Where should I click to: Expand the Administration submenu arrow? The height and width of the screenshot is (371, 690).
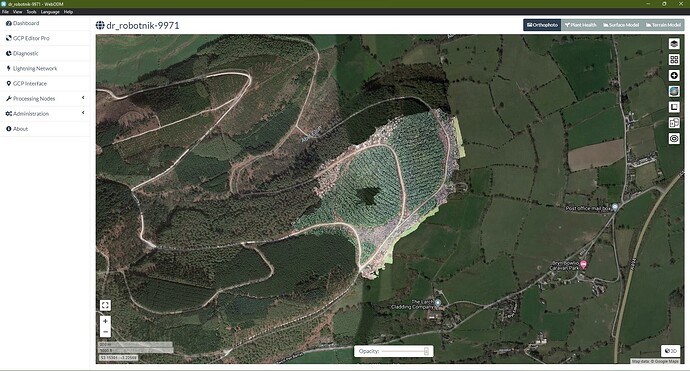[83, 113]
